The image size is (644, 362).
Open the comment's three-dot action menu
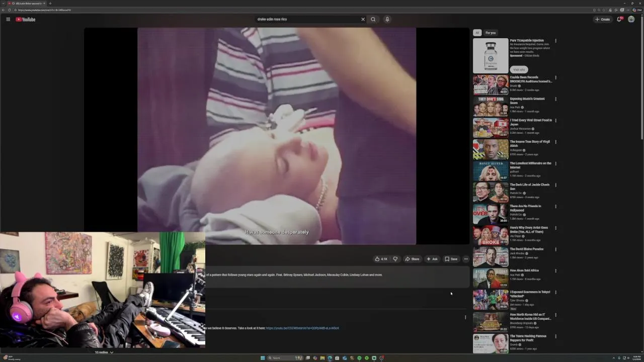(465, 317)
